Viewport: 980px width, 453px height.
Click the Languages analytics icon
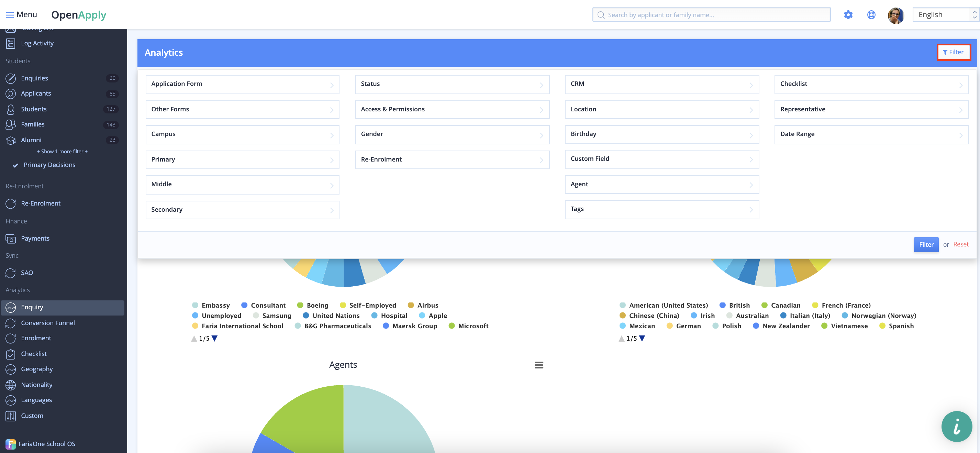coord(11,400)
